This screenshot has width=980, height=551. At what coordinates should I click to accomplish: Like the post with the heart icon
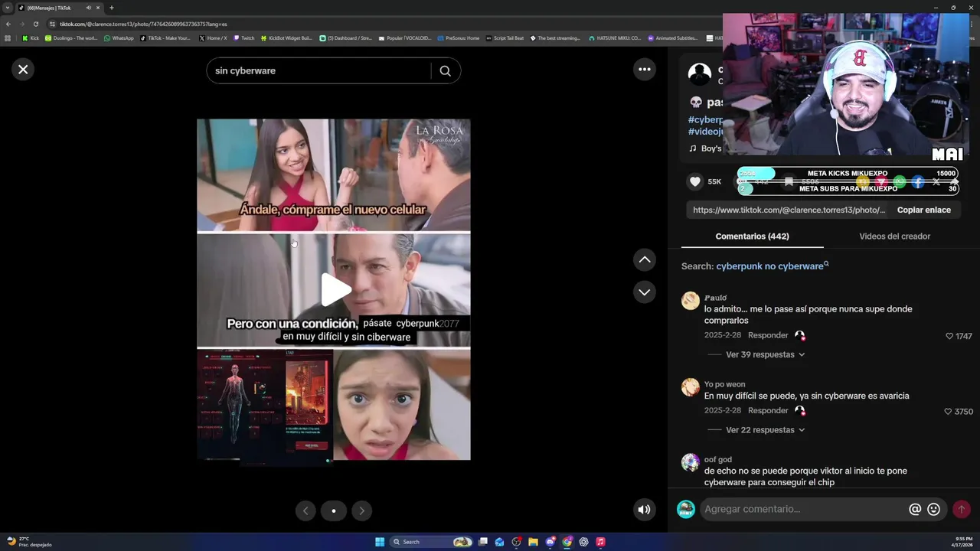695,181
